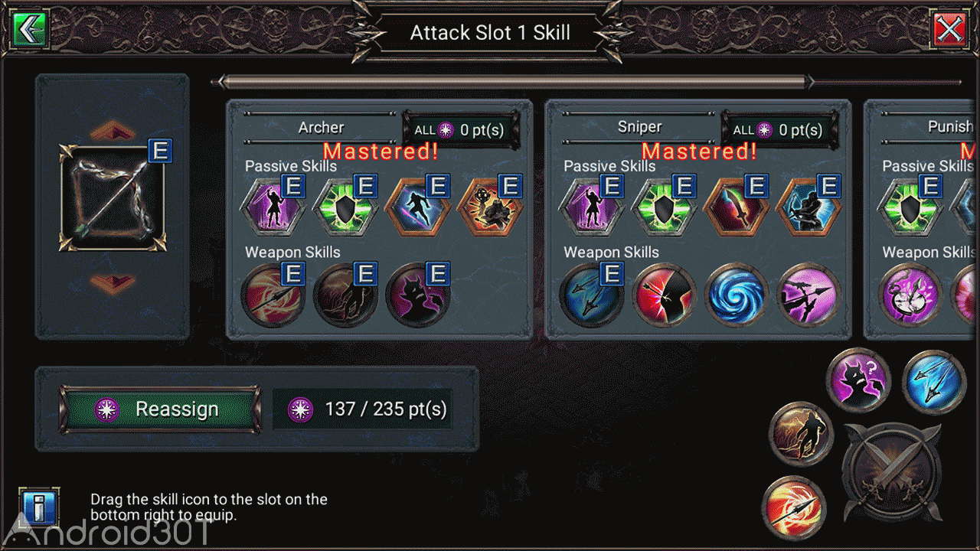Click the horizontal class list scrollbar
Screen dimensions: 980x551
point(513,81)
